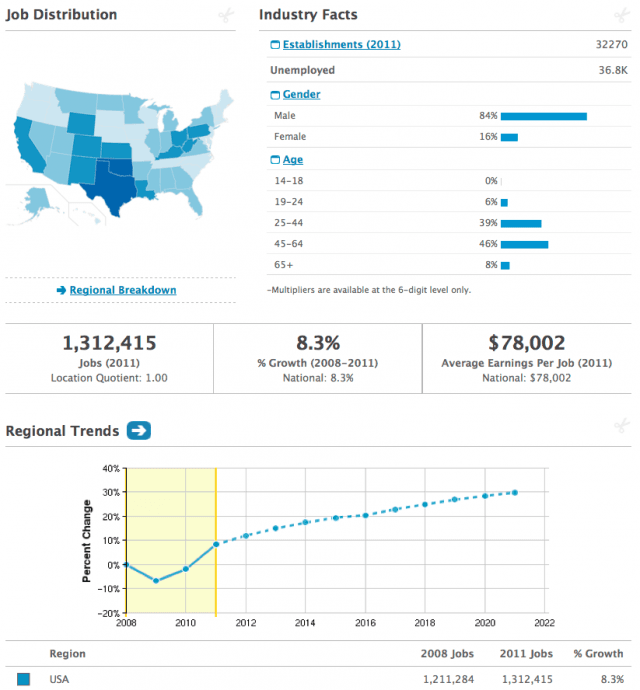Click the blue arrow button next to Regional Trends

tap(139, 431)
